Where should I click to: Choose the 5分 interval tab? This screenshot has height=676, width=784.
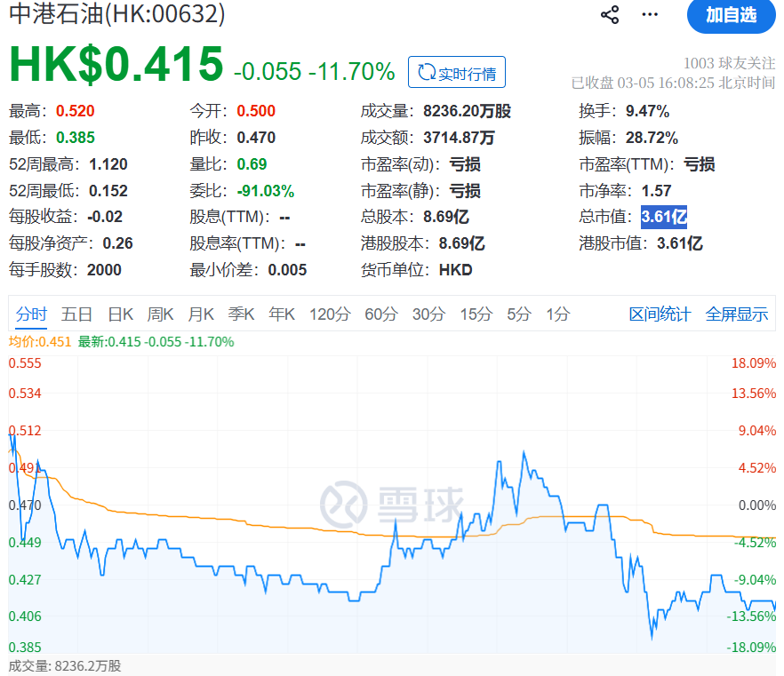pos(519,314)
